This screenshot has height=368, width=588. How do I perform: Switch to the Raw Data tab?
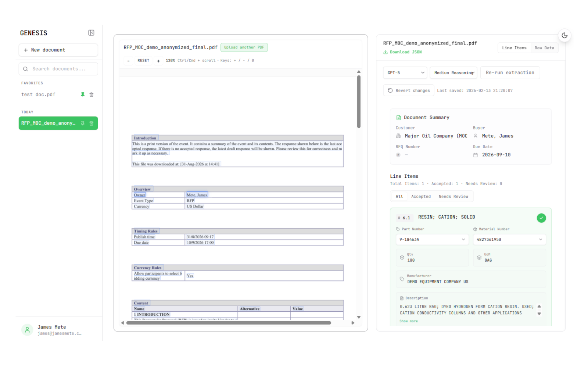click(x=544, y=47)
